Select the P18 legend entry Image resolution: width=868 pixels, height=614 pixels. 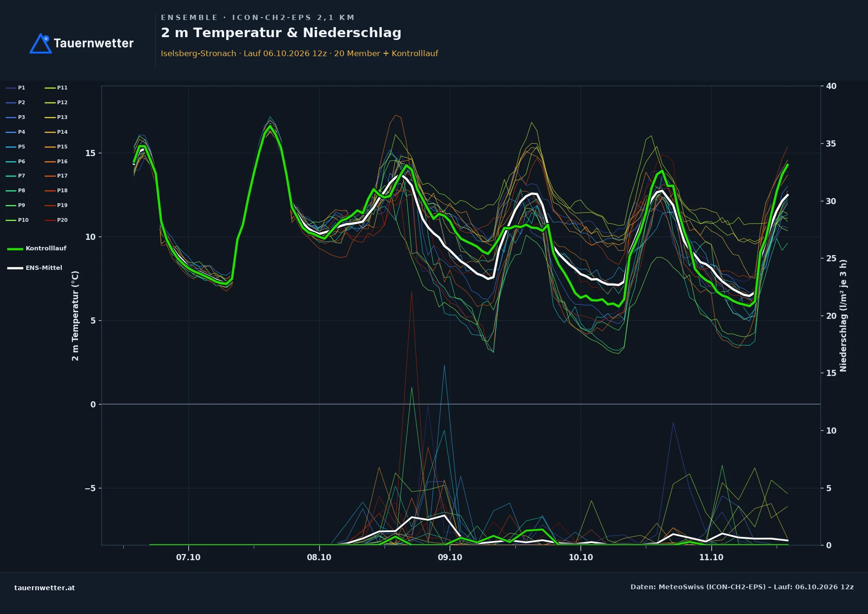click(56, 190)
